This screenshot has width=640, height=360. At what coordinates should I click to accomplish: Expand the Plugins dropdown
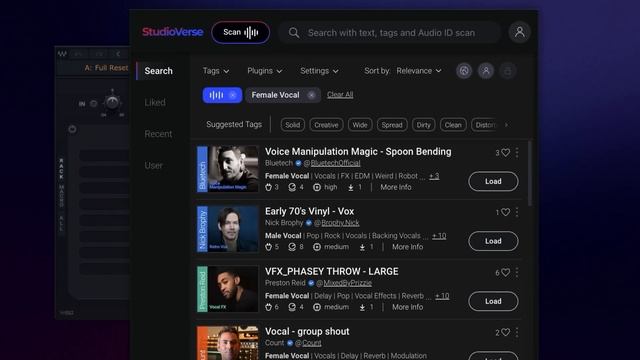(264, 71)
